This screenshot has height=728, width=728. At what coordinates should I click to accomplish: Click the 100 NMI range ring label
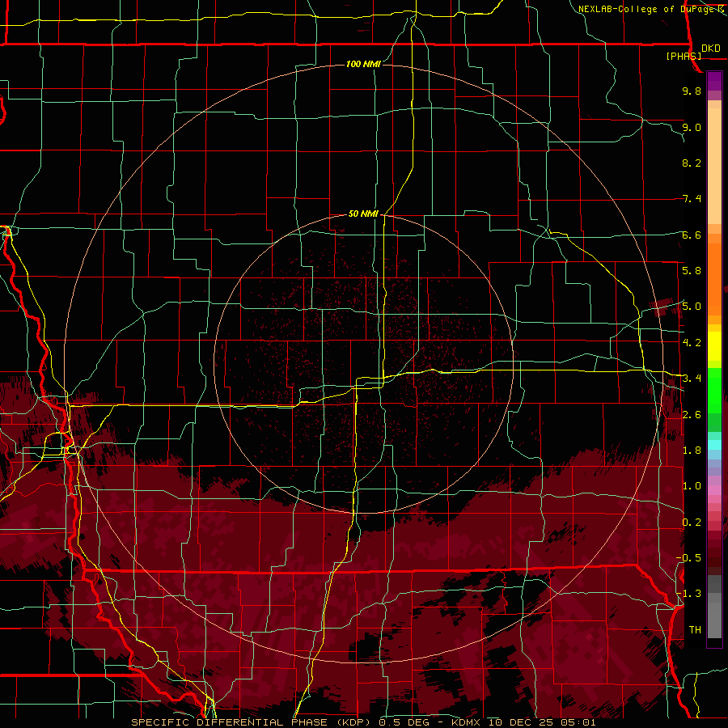click(x=363, y=64)
